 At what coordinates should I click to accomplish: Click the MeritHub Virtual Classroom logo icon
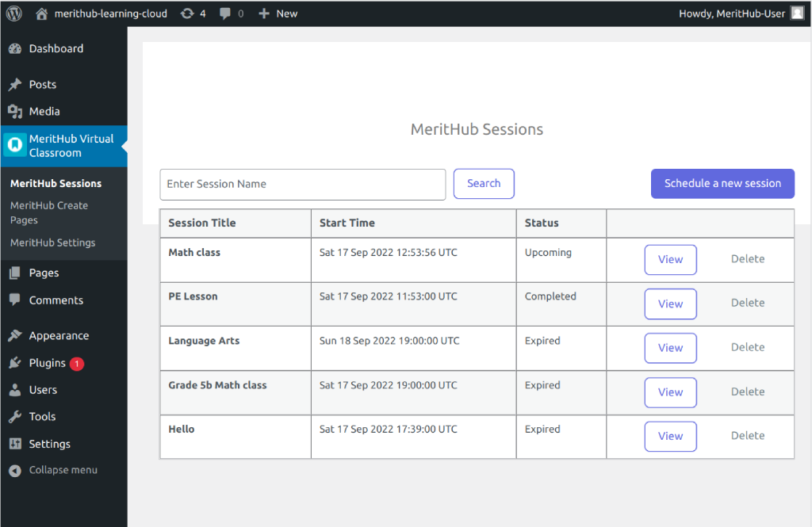coord(15,145)
